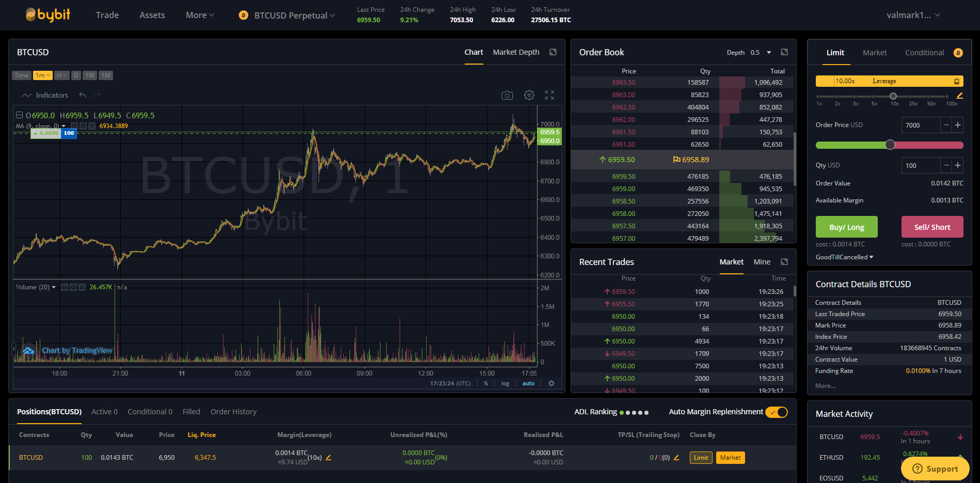
Task: Expand the left chart toolbar arrow
Action: (14, 349)
